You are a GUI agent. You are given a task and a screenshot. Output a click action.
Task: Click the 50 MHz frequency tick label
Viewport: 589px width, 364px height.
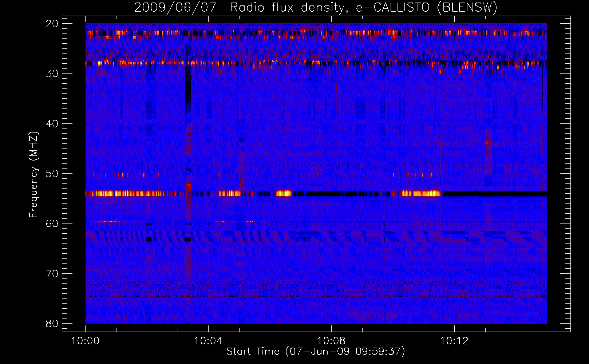point(52,174)
